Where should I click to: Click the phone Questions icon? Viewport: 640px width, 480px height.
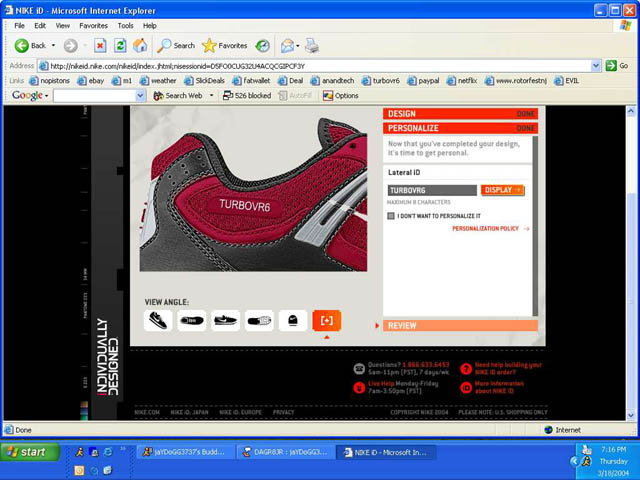(359, 367)
